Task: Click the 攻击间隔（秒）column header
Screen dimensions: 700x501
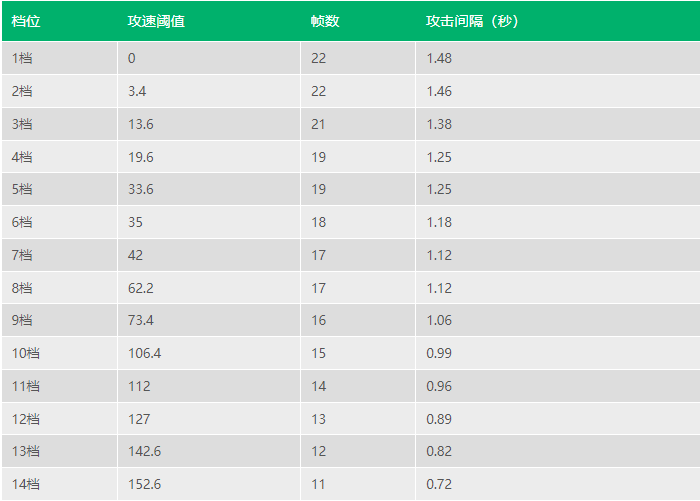Action: coord(471,21)
